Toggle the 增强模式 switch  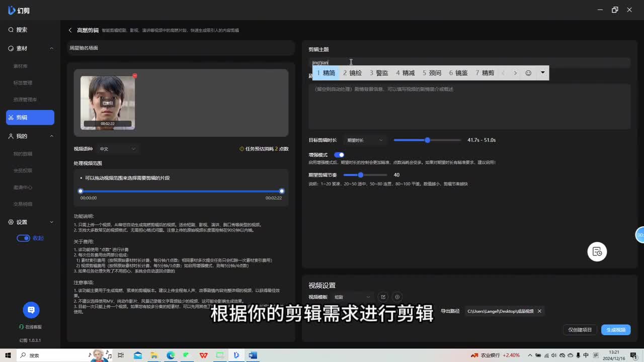[x=339, y=155]
